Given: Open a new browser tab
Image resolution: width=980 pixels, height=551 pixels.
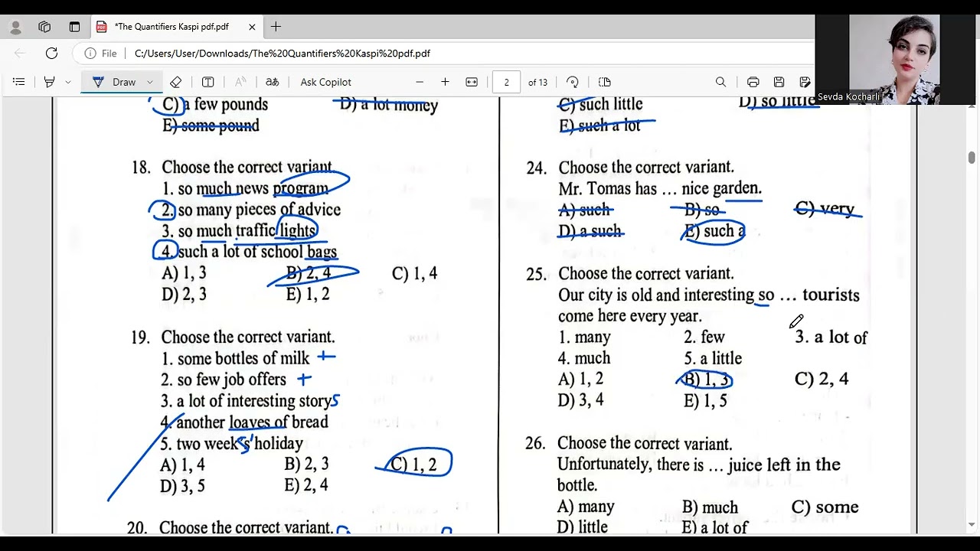Looking at the screenshot, I should 276,27.
